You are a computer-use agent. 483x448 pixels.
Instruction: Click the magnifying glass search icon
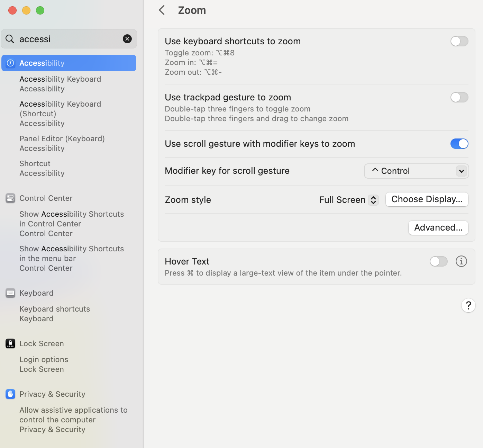point(10,39)
